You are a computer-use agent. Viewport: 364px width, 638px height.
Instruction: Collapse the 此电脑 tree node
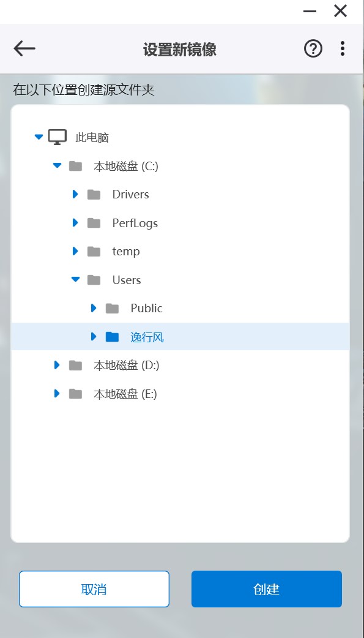point(38,136)
